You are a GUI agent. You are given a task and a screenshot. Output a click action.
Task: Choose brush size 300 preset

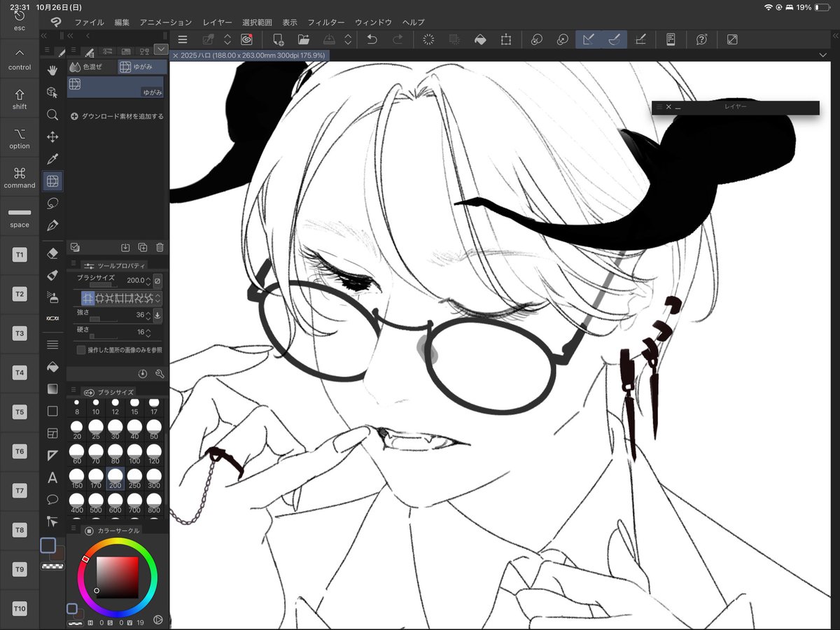(x=154, y=479)
